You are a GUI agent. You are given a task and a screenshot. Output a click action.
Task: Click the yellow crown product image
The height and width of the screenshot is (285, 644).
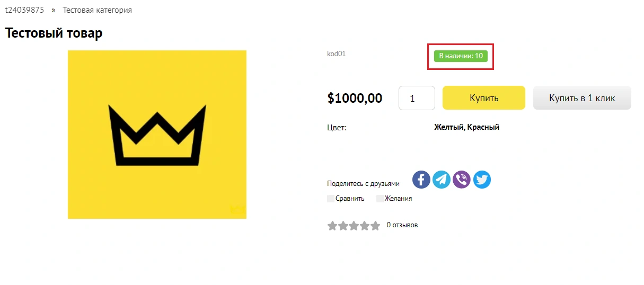(157, 134)
